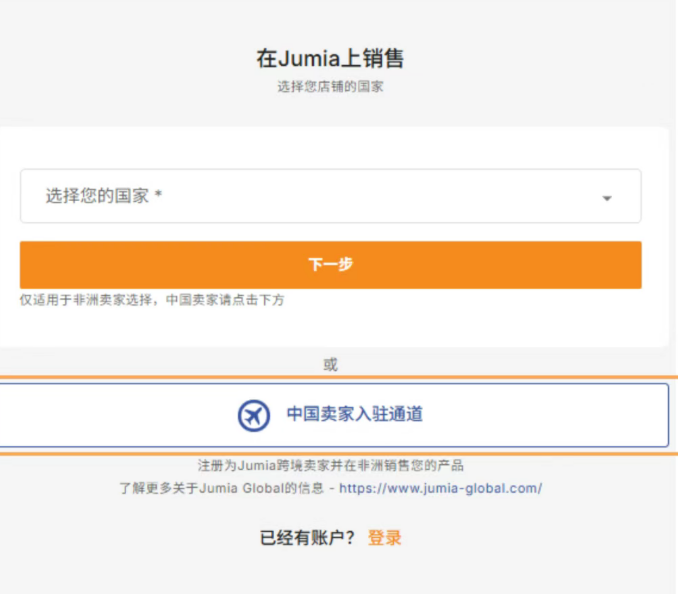Click the 了解更多关于Jumia Global的信息 text
The image size is (678, 594).
pyautogui.click(x=221, y=489)
